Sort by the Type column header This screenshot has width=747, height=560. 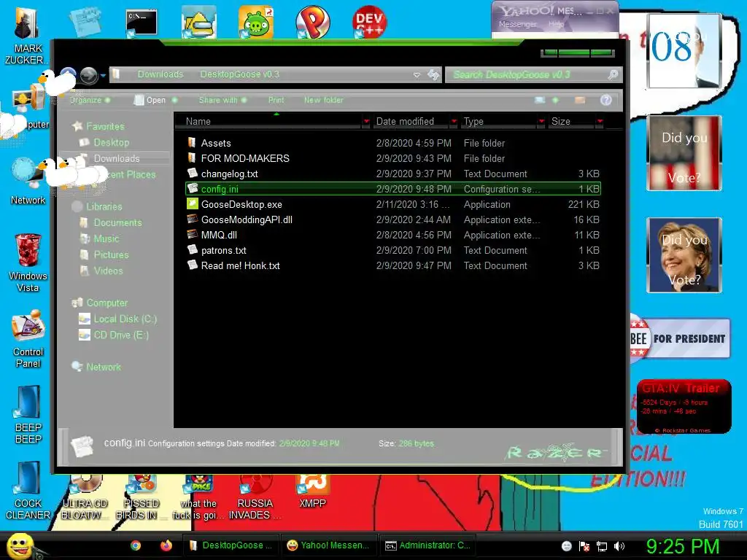click(473, 122)
